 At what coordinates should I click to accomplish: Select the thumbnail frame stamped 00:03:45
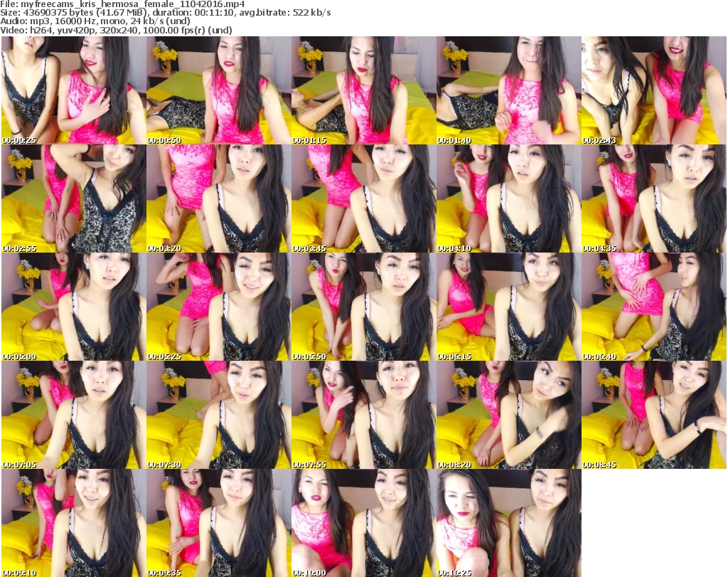(363, 198)
